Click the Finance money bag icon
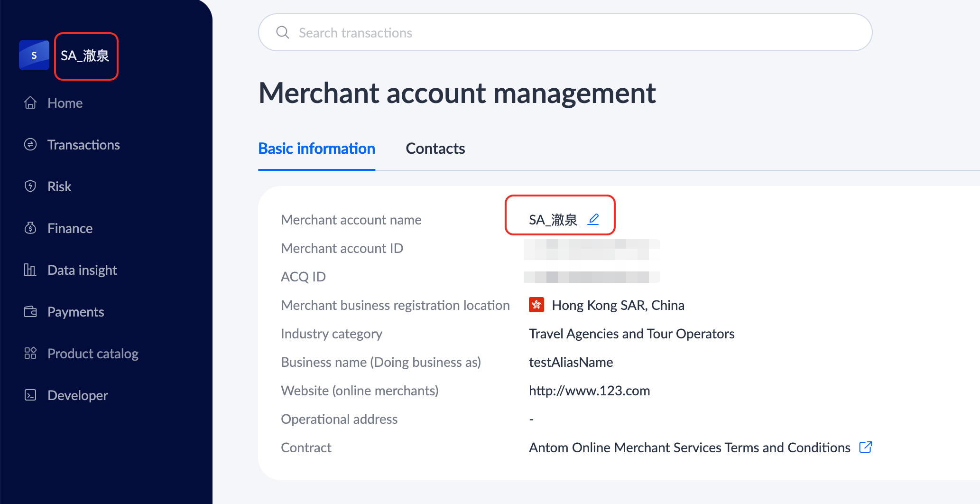This screenshot has width=980, height=504. pos(30,228)
